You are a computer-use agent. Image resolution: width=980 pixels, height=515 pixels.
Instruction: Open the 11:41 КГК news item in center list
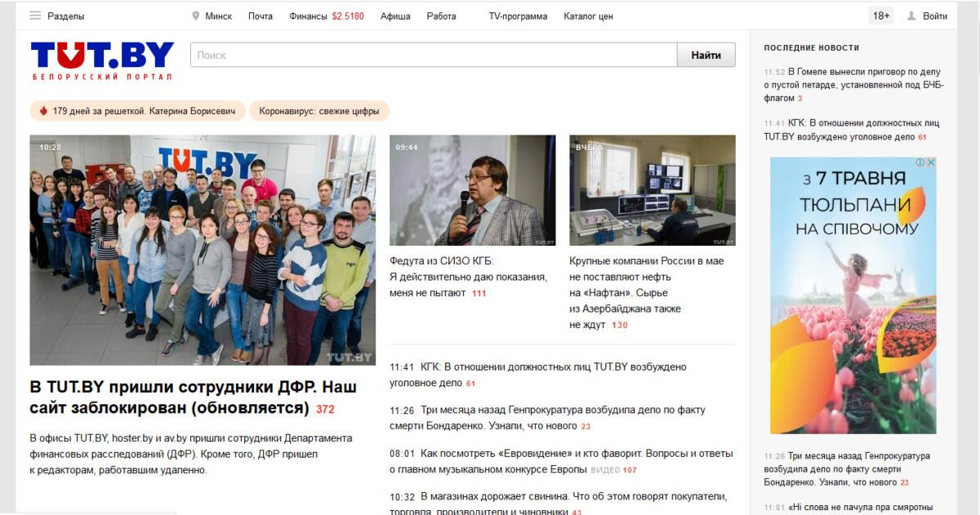(537, 375)
